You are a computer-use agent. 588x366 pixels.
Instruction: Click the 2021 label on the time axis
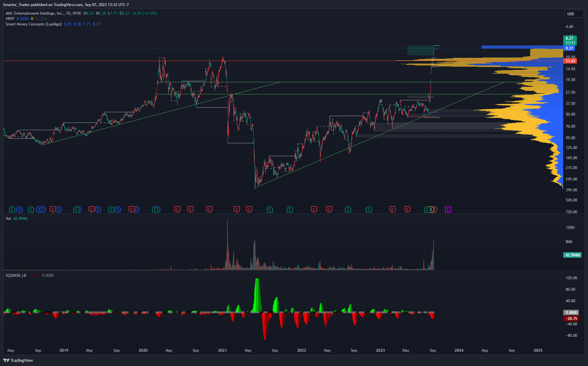[222, 350]
